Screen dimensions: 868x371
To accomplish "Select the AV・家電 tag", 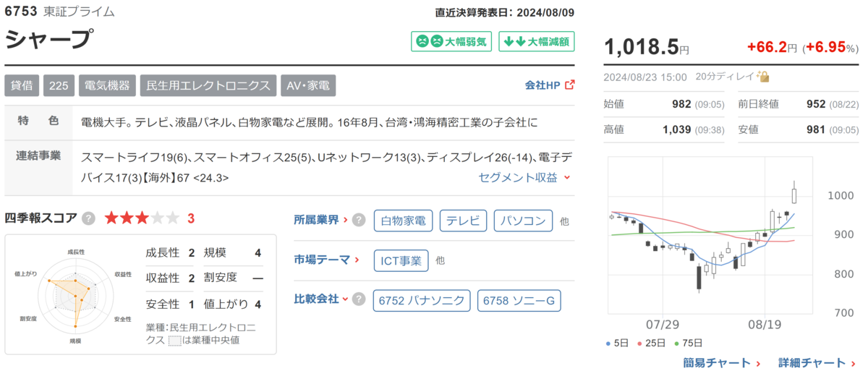I will (308, 85).
